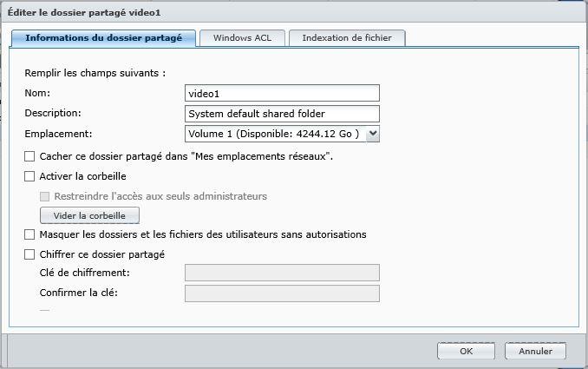Image resolution: width=588 pixels, height=369 pixels.
Task: Click the Confirmer la clé field
Action: coord(282,293)
